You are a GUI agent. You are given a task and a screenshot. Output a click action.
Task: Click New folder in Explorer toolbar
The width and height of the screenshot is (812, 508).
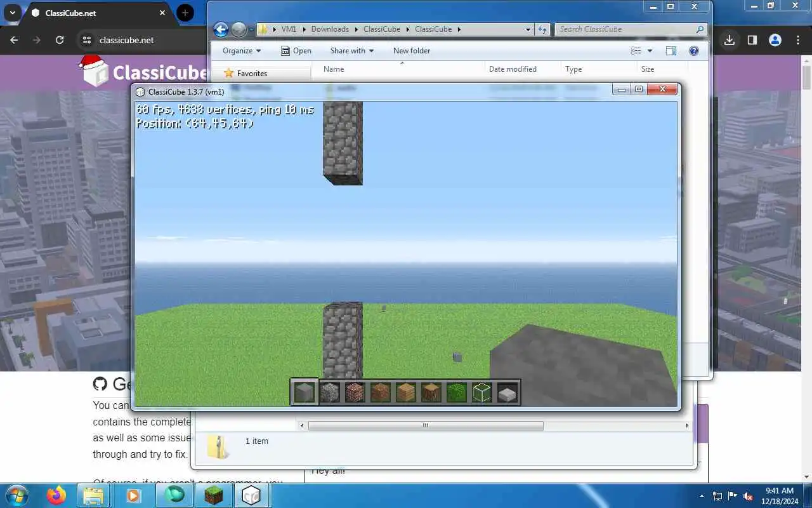coord(412,51)
